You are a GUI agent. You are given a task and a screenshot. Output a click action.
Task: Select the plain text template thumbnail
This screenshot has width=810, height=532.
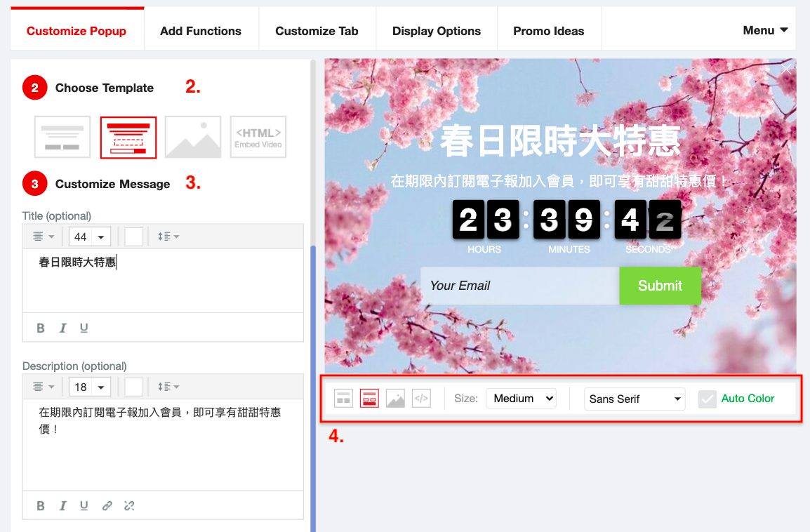tap(62, 138)
